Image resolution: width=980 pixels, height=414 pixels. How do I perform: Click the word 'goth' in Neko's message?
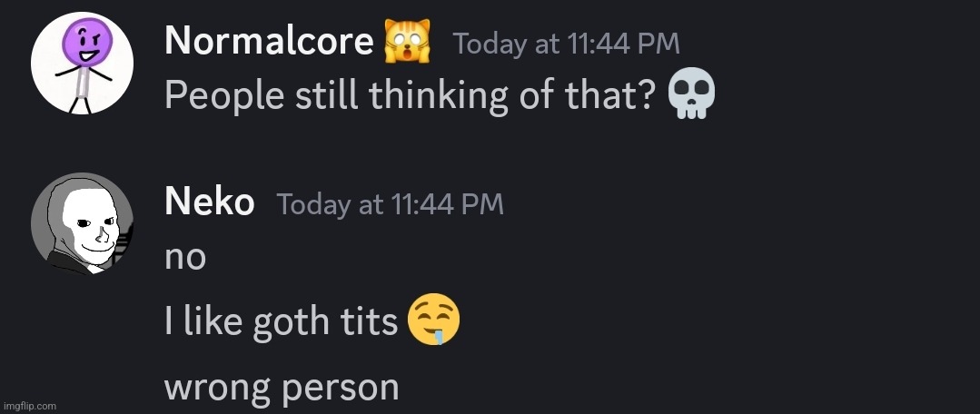(290, 322)
